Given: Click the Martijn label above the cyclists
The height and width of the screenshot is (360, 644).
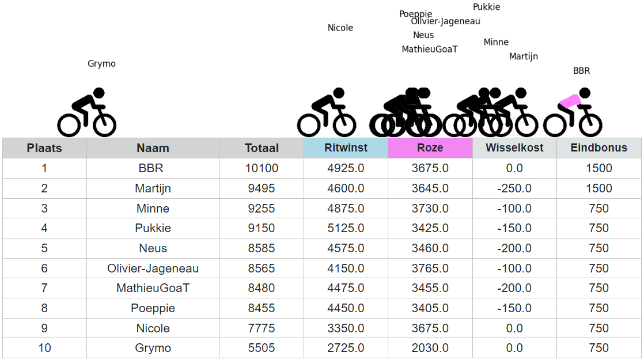Looking at the screenshot, I should point(523,56).
